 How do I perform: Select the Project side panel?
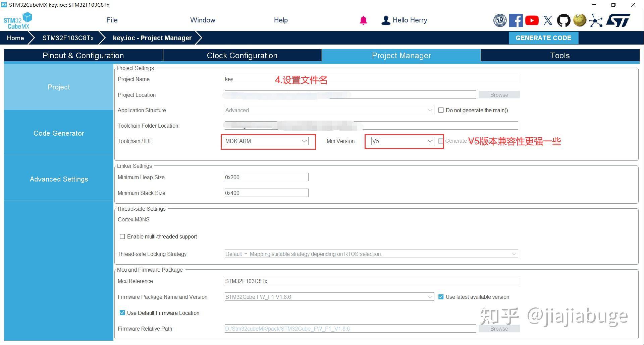59,87
